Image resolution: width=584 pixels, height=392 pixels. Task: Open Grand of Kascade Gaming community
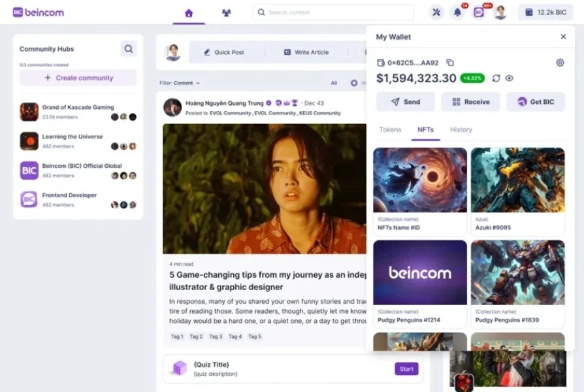tap(78, 112)
